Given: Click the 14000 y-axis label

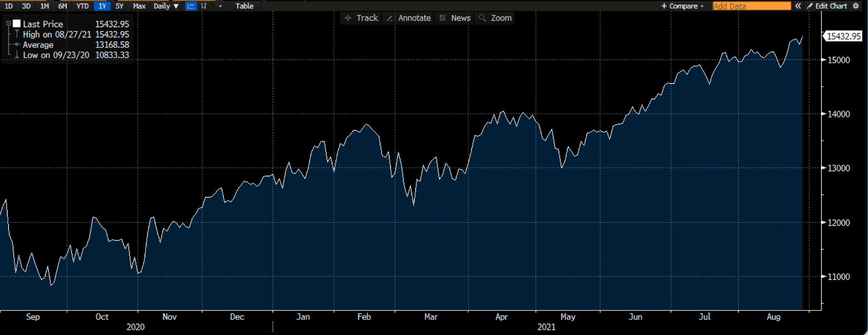Looking at the screenshot, I should coord(839,114).
